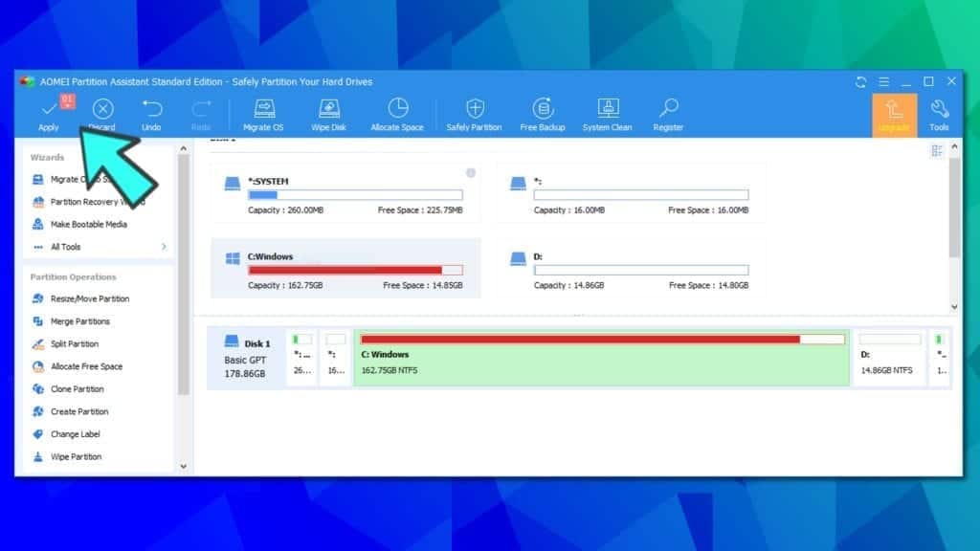The height and width of the screenshot is (551, 980).
Task: Click the Wizards section heading
Action: point(47,158)
